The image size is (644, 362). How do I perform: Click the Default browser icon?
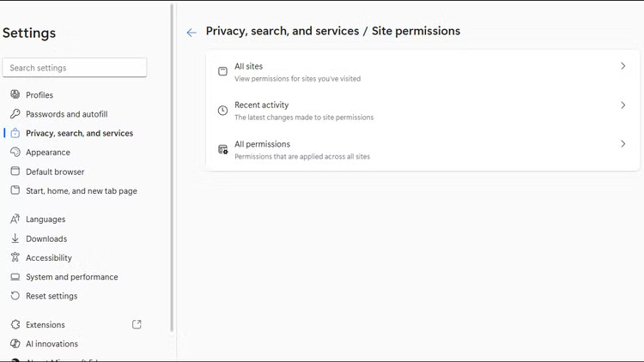(15, 172)
